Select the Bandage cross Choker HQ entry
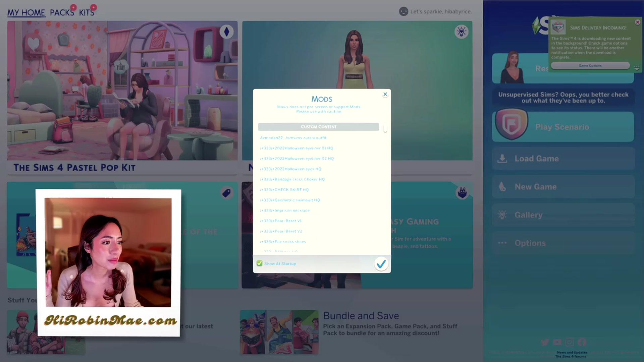The height and width of the screenshot is (362, 644). click(x=292, y=179)
